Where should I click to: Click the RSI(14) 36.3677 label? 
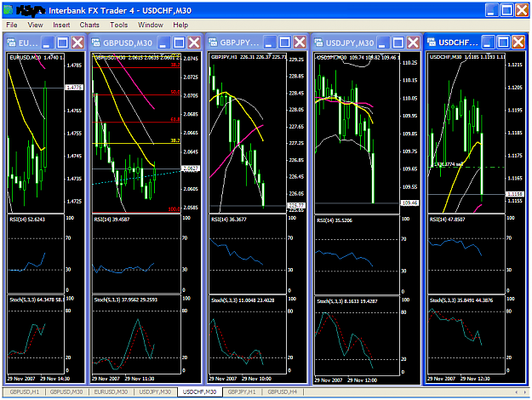coord(229,220)
